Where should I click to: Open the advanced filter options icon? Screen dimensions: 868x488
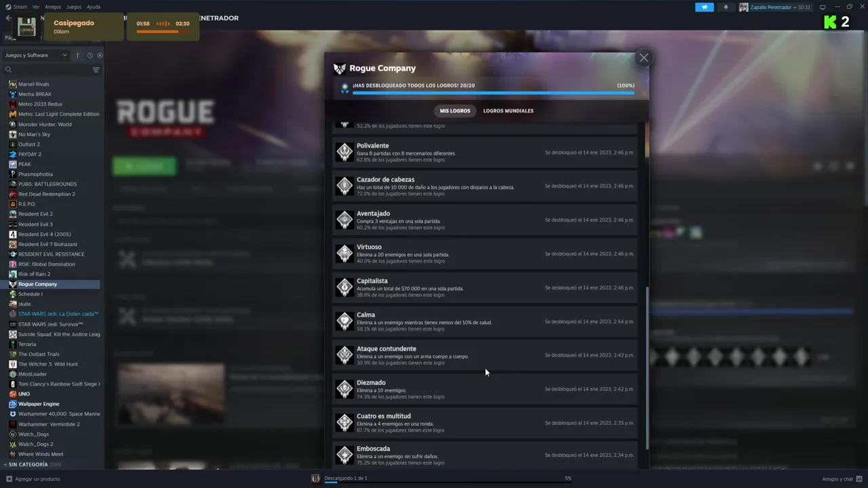96,70
